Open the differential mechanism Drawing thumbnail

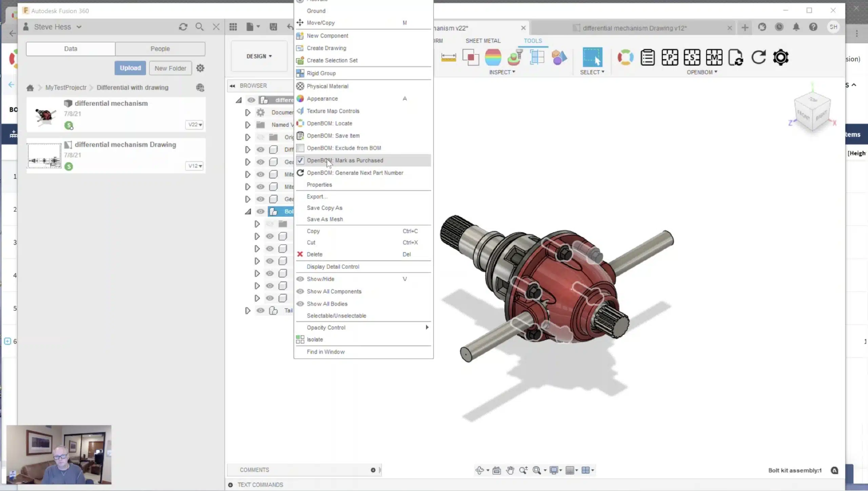click(x=44, y=156)
